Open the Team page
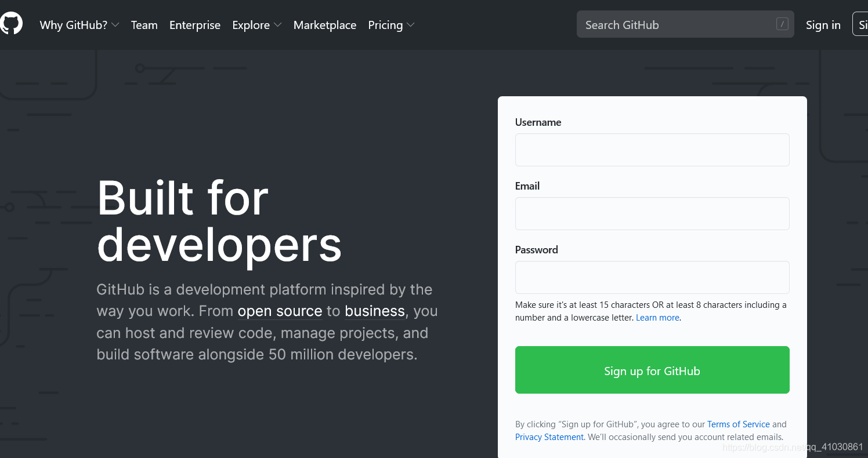868x458 pixels. pos(144,25)
